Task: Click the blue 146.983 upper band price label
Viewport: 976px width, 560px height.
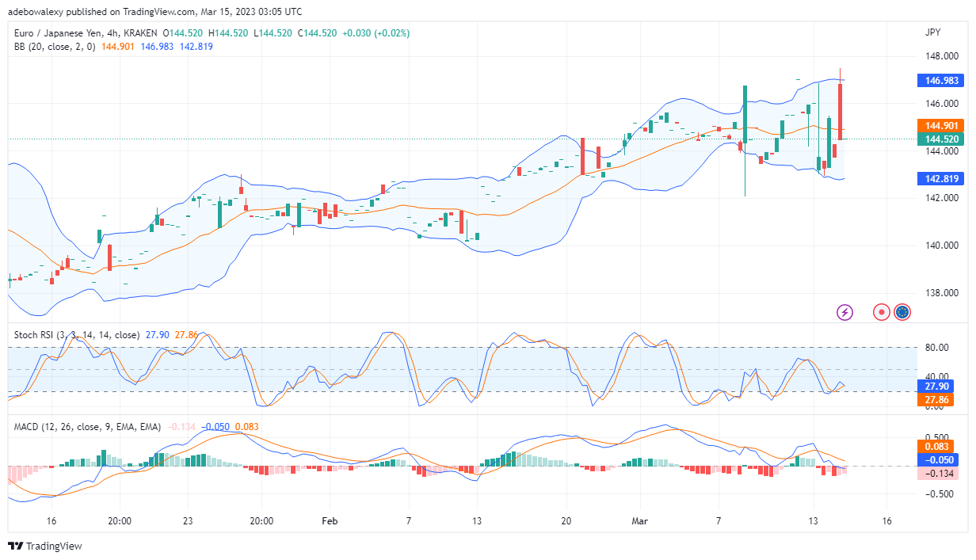Action: click(x=940, y=81)
